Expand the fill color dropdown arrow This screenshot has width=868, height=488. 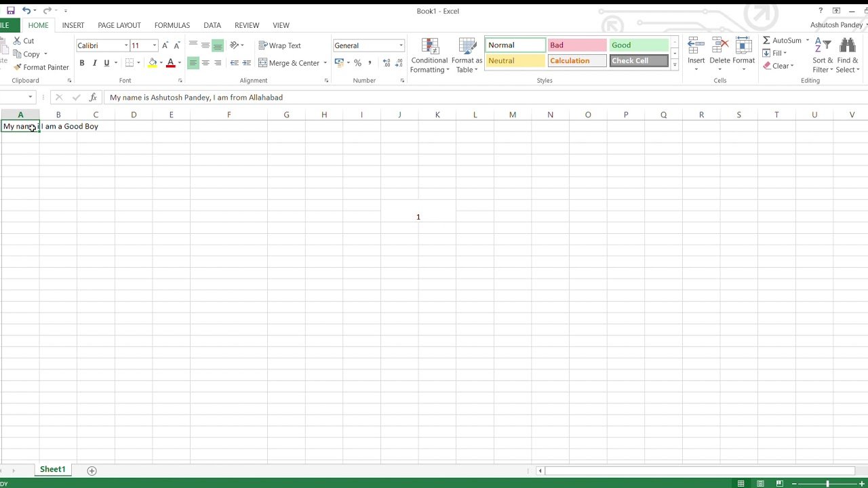tap(161, 63)
